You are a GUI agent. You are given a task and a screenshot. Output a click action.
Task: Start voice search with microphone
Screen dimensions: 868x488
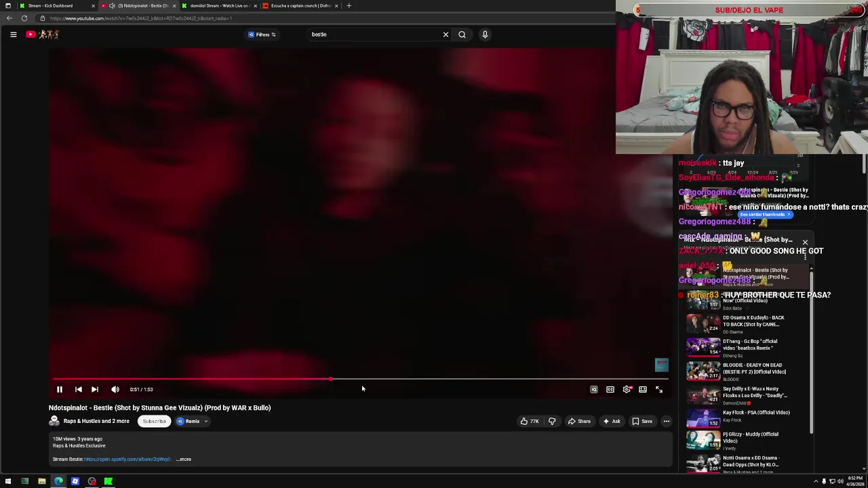click(x=485, y=35)
